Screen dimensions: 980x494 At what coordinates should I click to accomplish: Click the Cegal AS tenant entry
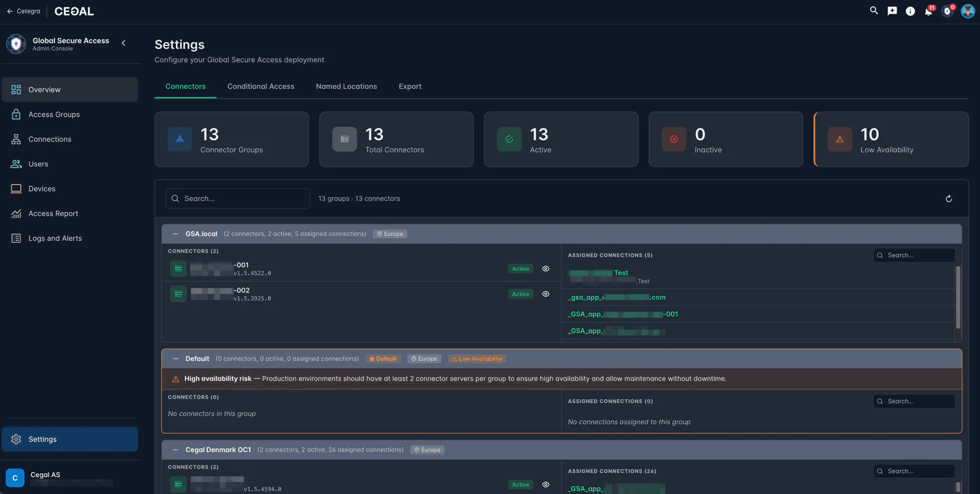[70, 478]
